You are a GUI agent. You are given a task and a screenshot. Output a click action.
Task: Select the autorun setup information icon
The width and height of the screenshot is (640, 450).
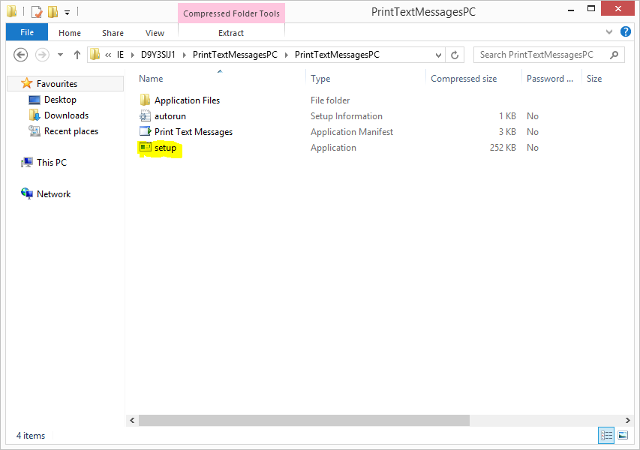(145, 116)
